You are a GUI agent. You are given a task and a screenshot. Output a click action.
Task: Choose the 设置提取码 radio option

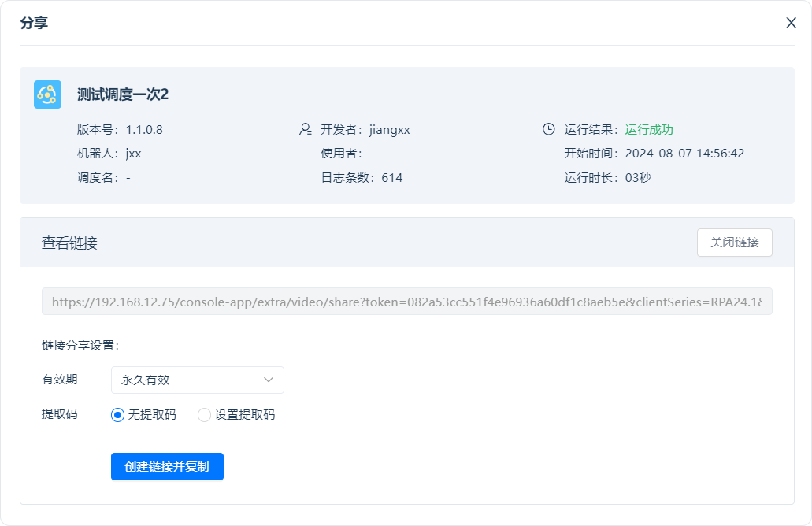pos(205,415)
